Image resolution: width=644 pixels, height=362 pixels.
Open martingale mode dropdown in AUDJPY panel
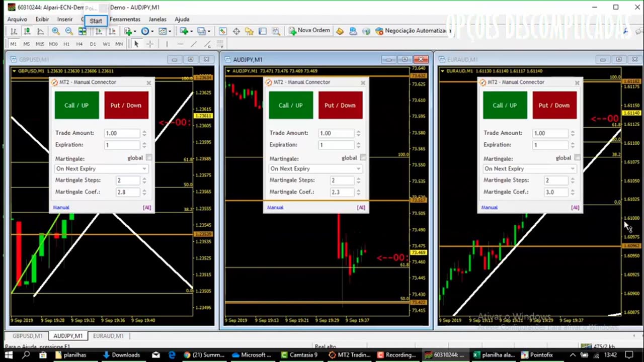(315, 169)
